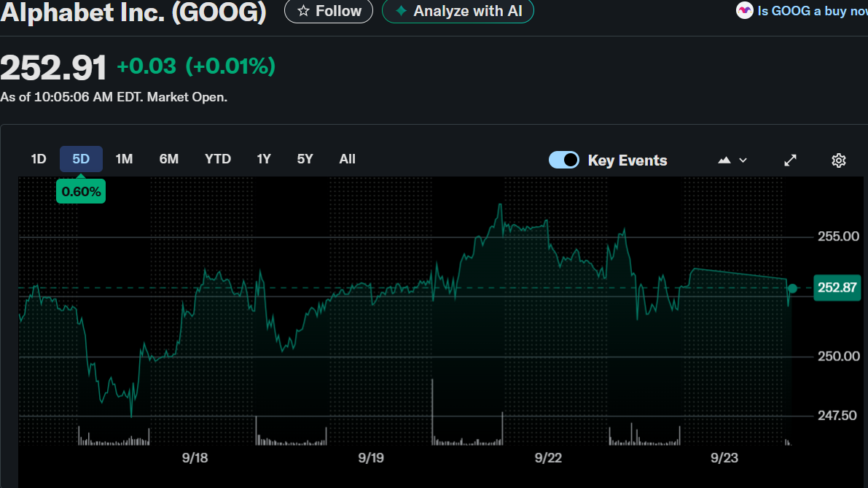
Task: Click the 9/22 date label
Action: (x=548, y=458)
